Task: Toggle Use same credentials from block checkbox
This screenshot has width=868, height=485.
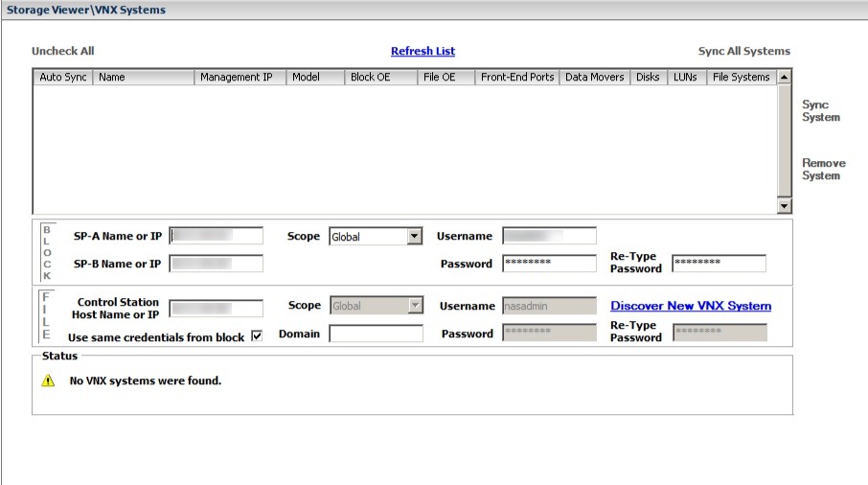Action: (256, 336)
